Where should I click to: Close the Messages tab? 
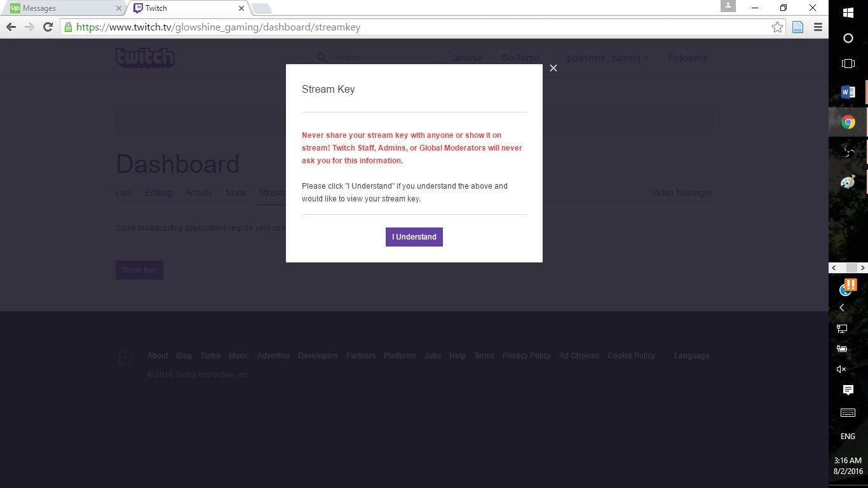pyautogui.click(x=118, y=8)
